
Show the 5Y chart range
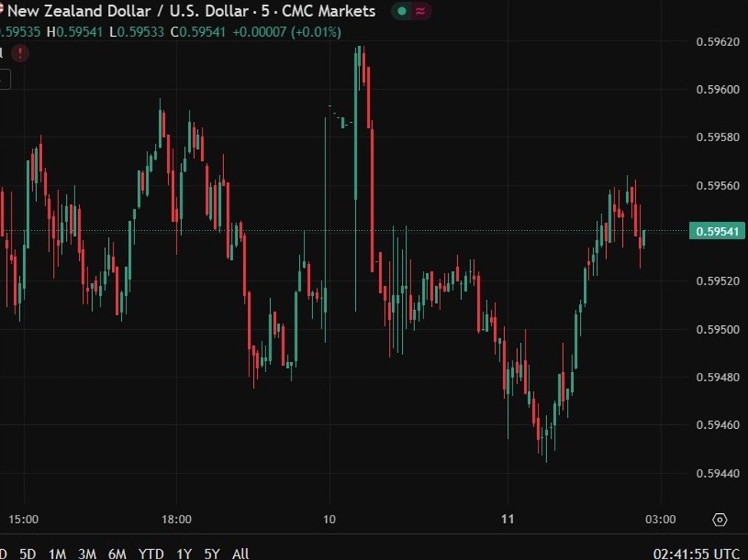point(212,553)
